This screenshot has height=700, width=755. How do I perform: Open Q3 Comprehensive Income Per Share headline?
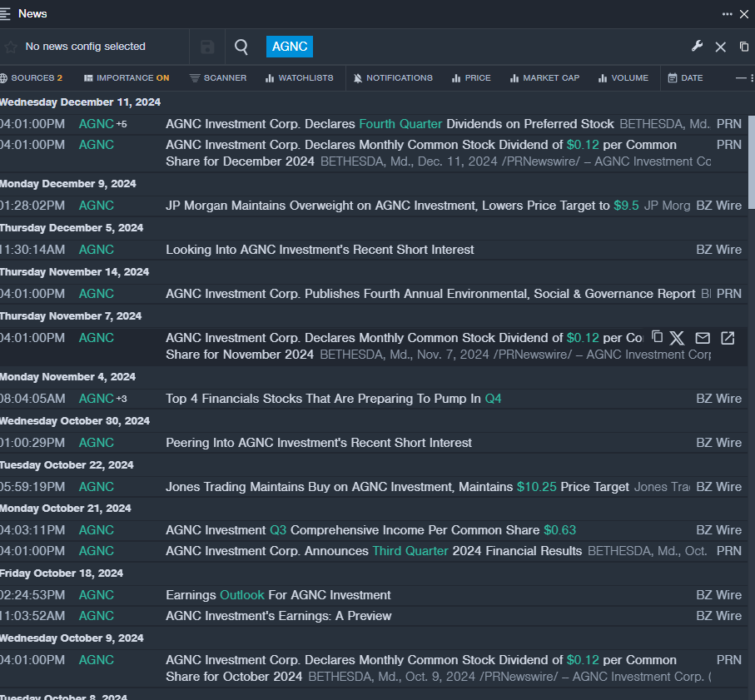click(370, 530)
